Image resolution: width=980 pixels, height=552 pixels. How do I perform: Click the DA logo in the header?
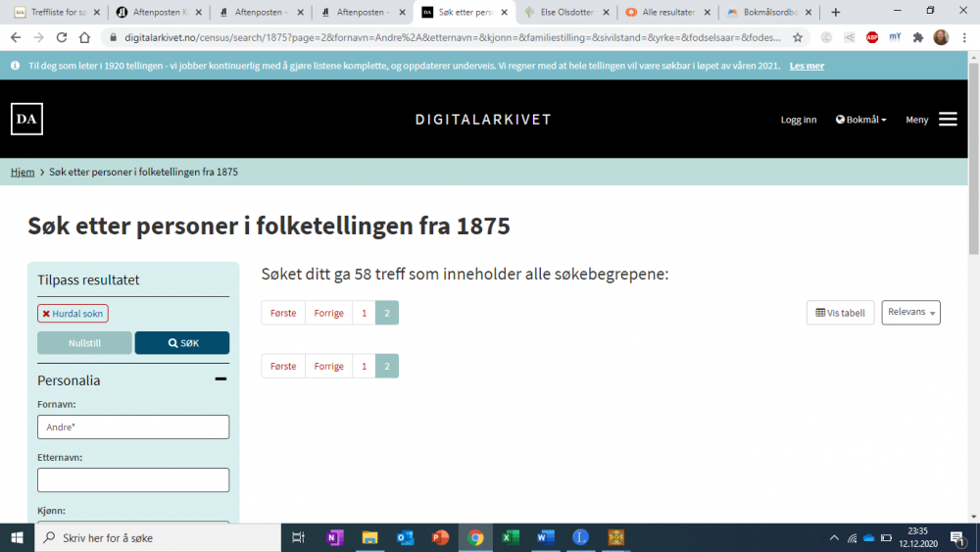pos(26,119)
